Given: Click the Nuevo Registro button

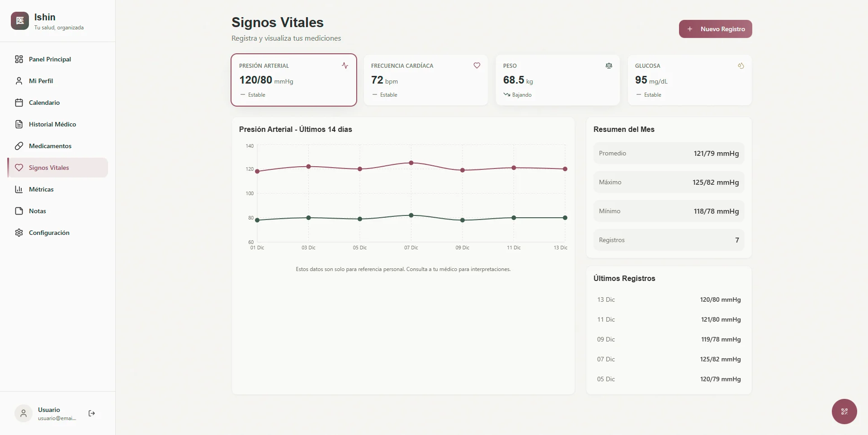Looking at the screenshot, I should [x=715, y=29].
